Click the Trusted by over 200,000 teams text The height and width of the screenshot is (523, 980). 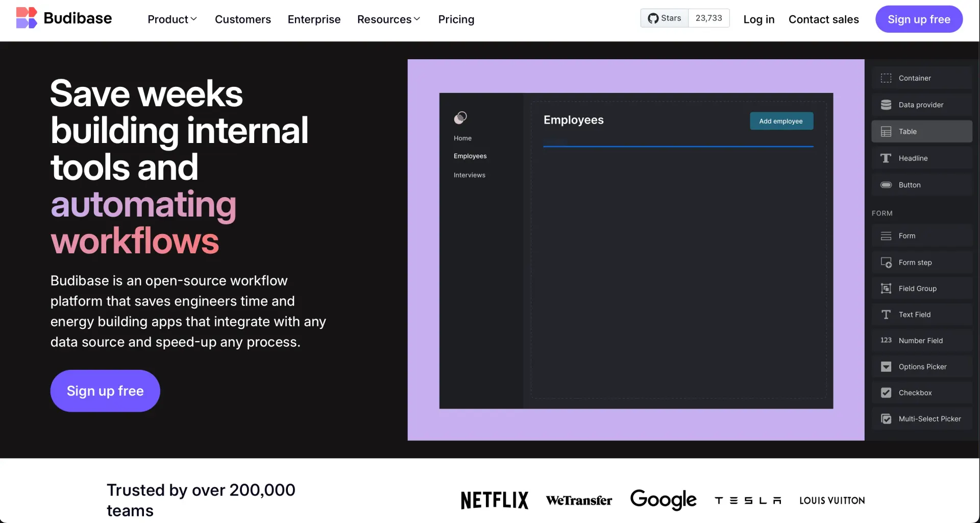201,500
